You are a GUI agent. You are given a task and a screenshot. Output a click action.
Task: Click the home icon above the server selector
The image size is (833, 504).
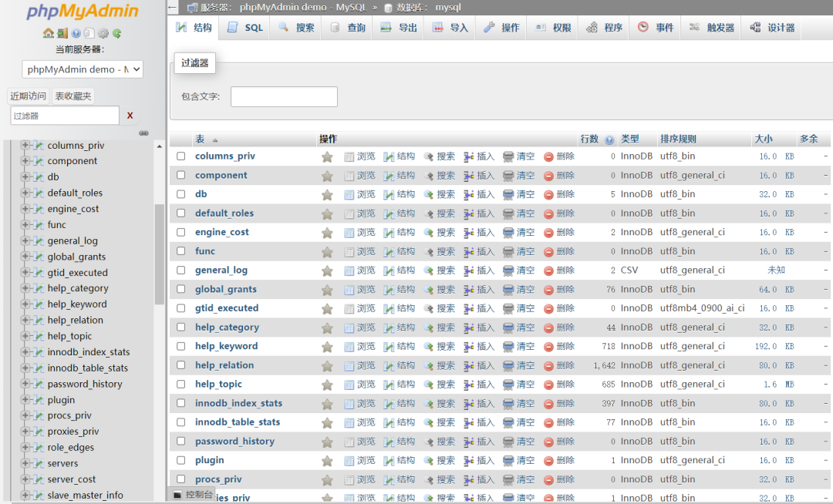point(48,34)
